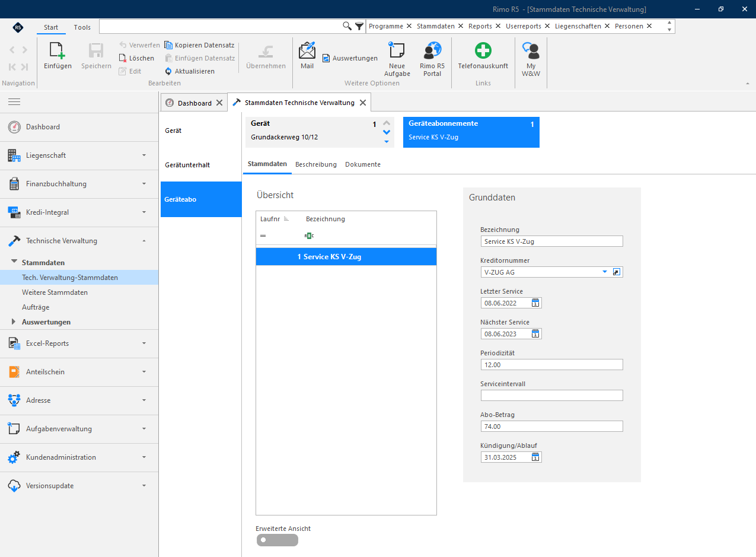Open Telefonauskunft link icon
This screenshot has width=756, height=557.
[483, 50]
